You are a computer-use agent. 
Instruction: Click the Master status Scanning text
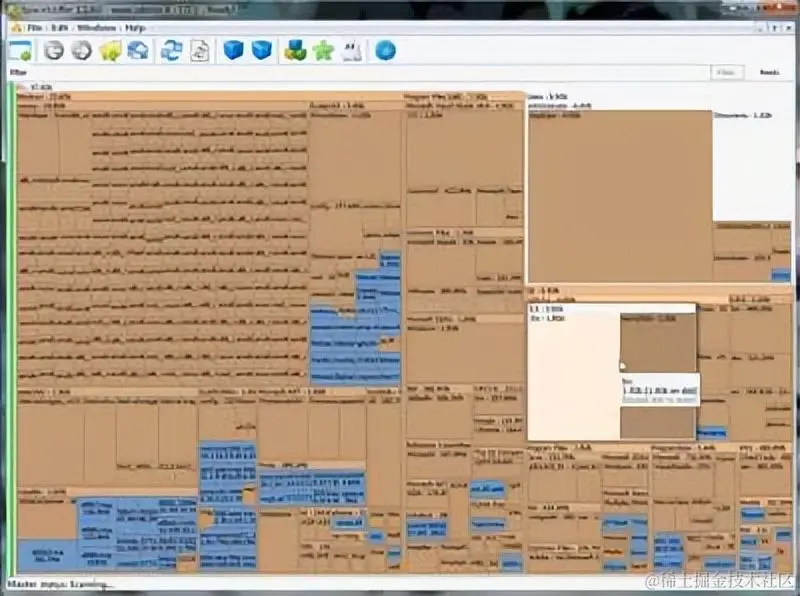[57, 584]
